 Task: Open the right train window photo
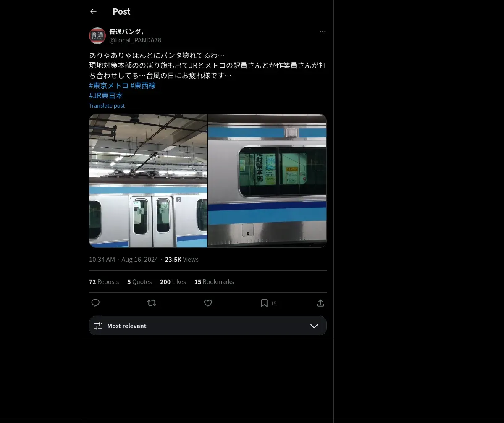(268, 181)
